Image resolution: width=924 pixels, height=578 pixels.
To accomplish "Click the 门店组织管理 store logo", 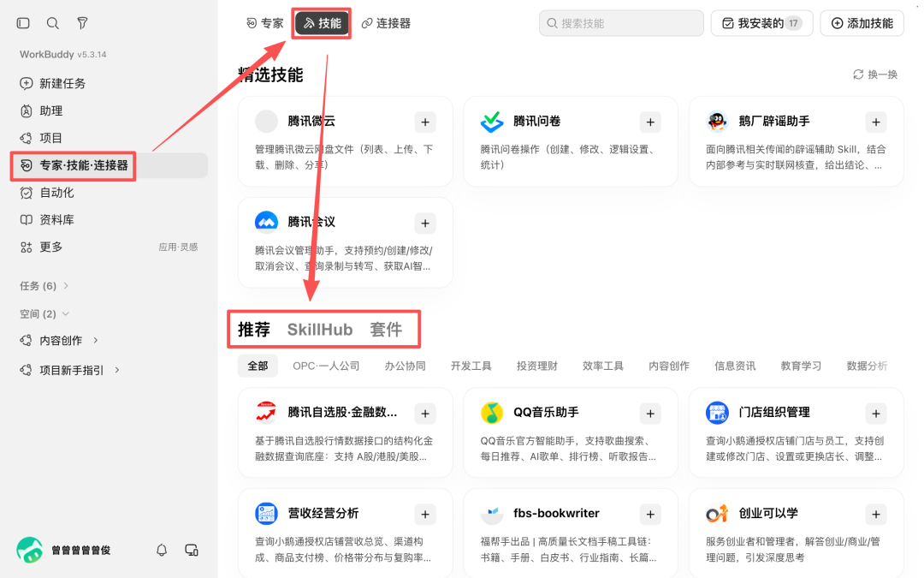I will pos(717,413).
